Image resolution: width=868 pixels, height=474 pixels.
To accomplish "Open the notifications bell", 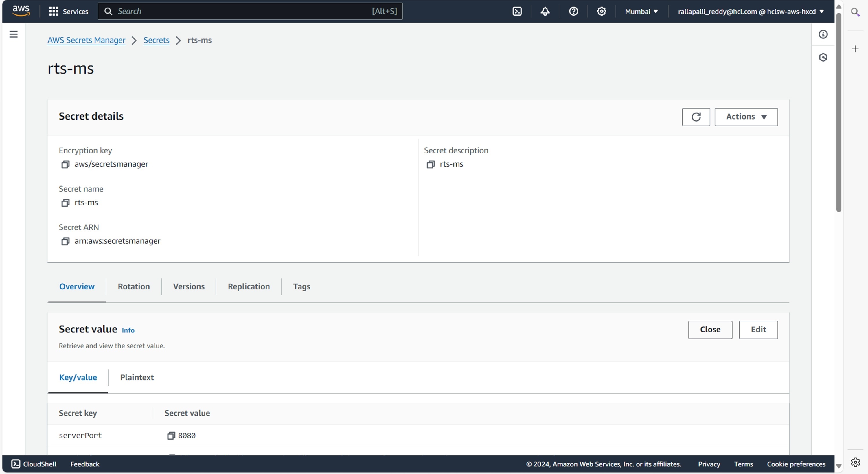I will [x=545, y=12].
